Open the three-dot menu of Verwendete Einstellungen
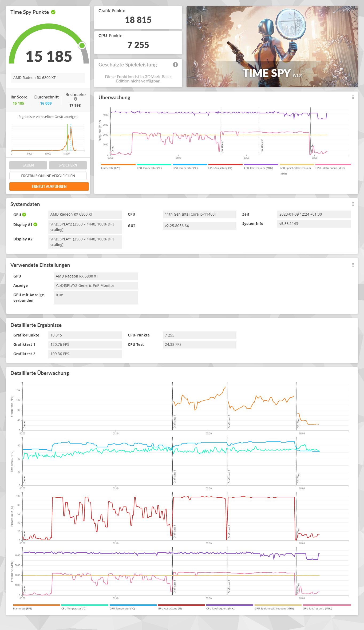Viewport: 364px width, 630px height. (353, 265)
